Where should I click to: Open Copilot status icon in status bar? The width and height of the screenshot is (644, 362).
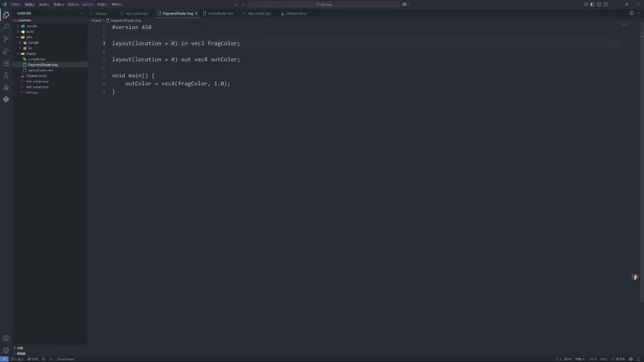630,359
